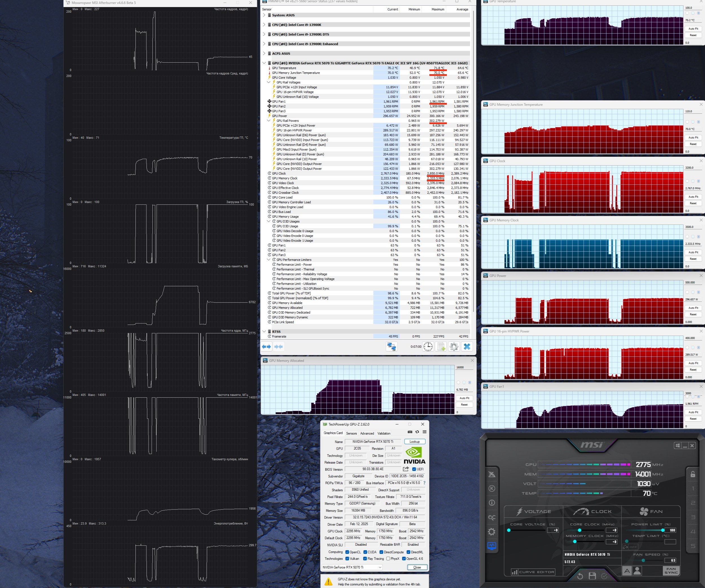Toggle Ray Tracing checkbox in GPU-Z
Screen dimensions: 705x588
pyautogui.click(x=365, y=559)
